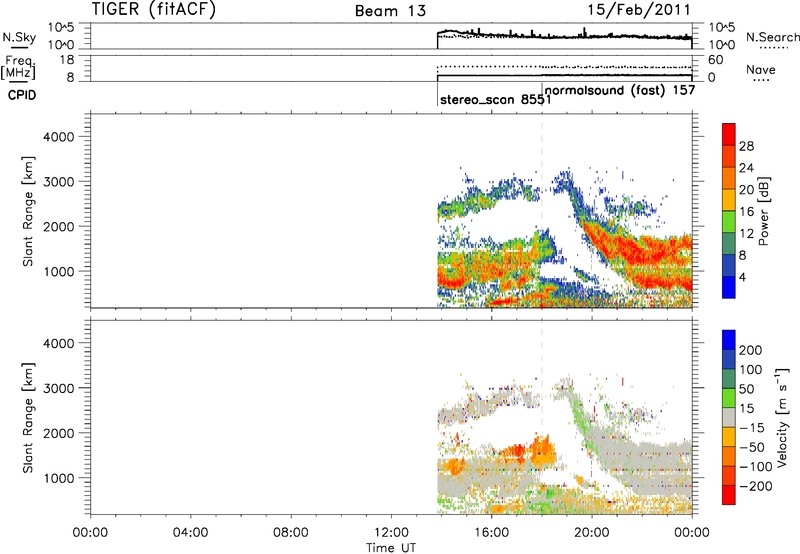Click the power panel 'Slant Range [km]' label
800x554 pixels.
(x=28, y=211)
